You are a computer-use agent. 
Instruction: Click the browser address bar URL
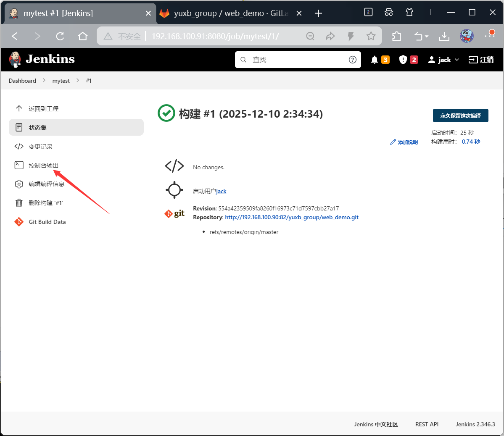tap(215, 36)
